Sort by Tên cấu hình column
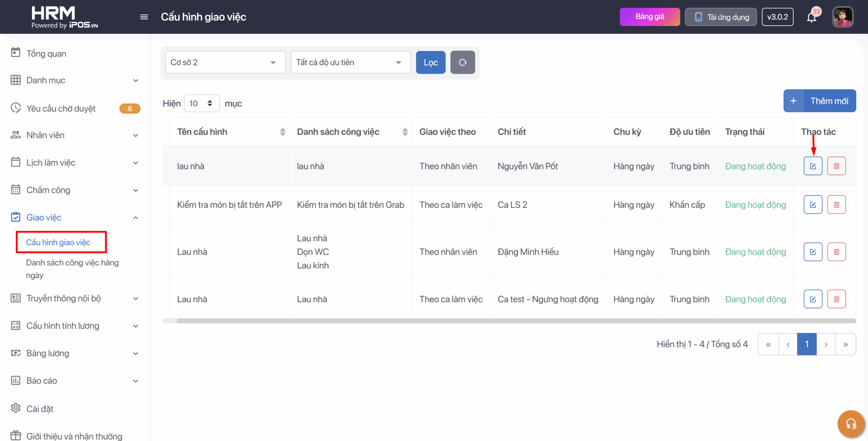Image resolution: width=868 pixels, height=441 pixels. tap(282, 132)
